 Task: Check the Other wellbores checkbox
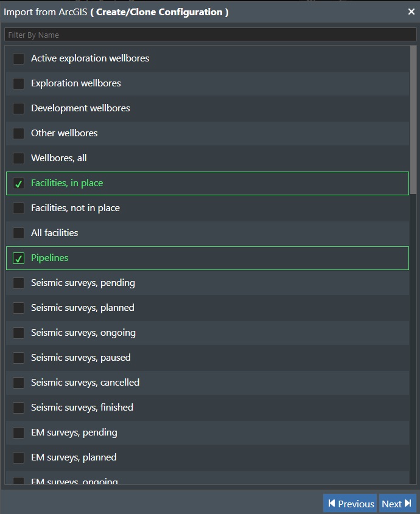coord(18,133)
